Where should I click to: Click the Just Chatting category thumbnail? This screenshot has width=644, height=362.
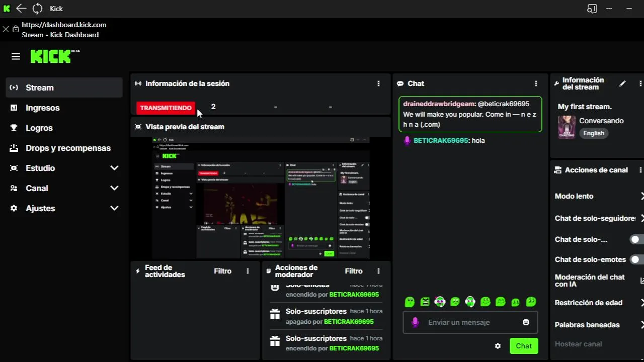point(567,127)
